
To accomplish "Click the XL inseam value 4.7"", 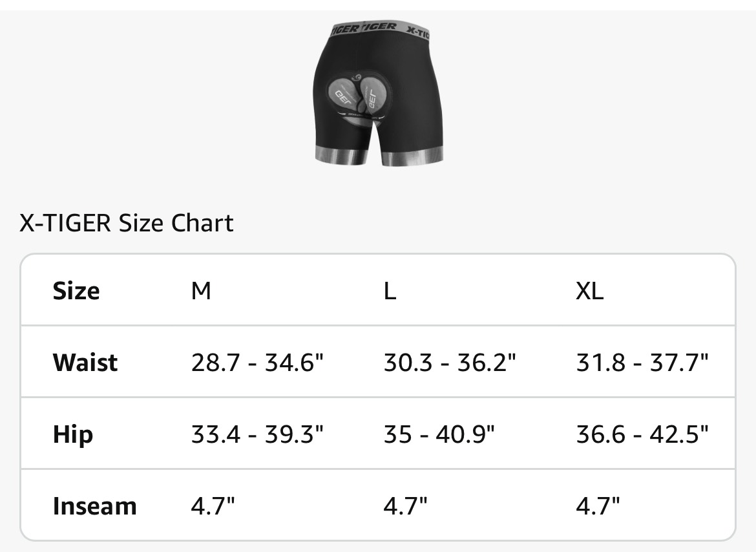I will 598,505.
